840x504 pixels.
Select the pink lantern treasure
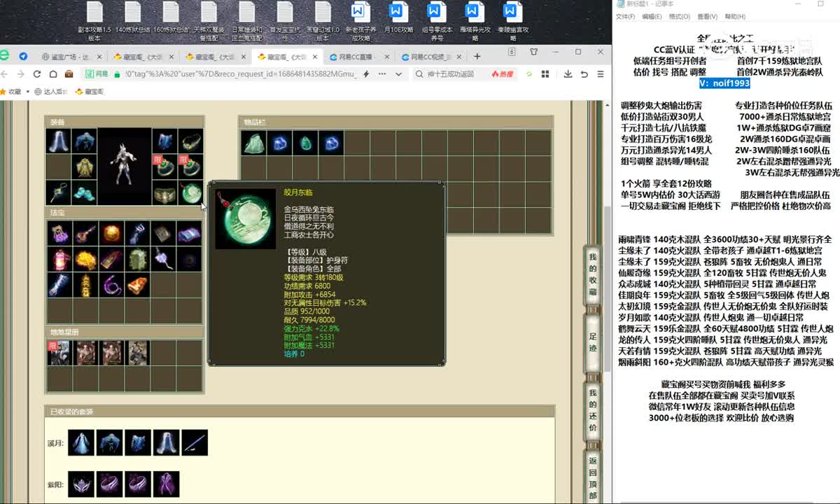pos(59,259)
